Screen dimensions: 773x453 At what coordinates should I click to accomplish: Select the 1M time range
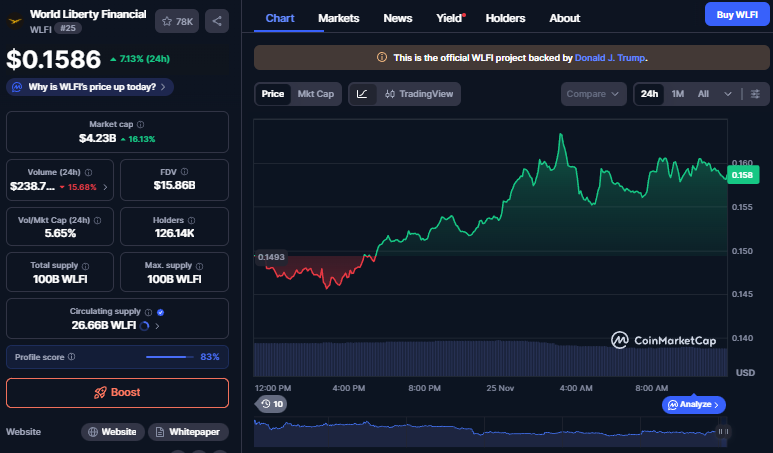(x=678, y=94)
